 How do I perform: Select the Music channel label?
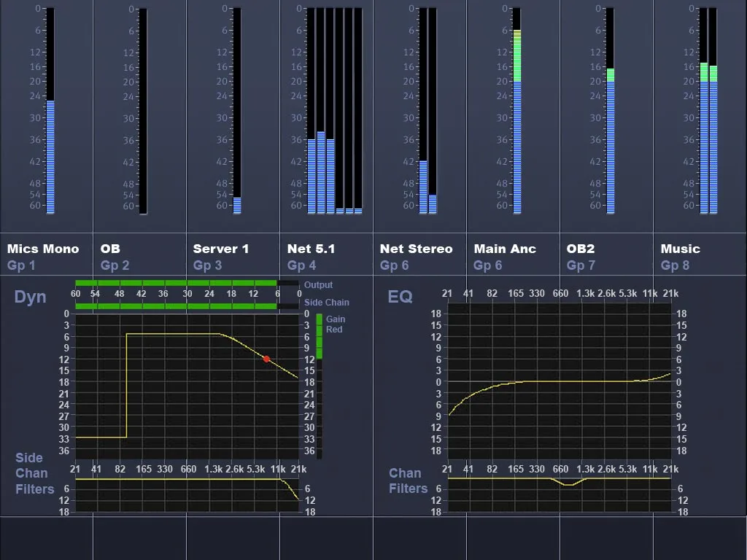click(x=680, y=249)
